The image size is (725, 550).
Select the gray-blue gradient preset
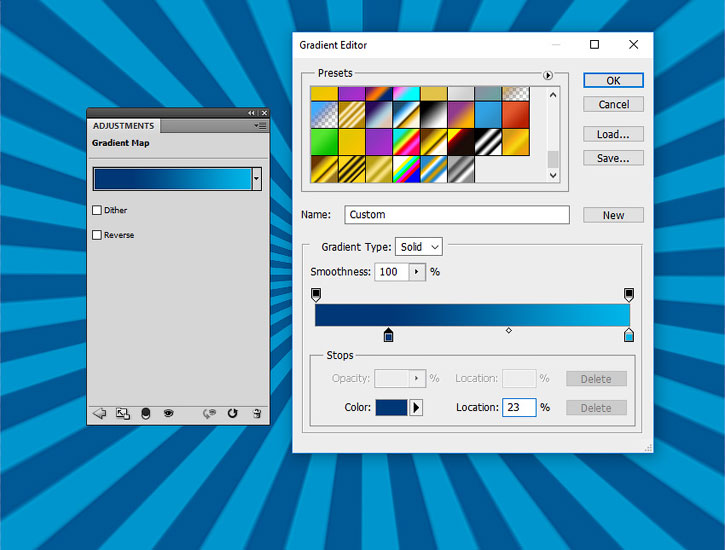click(488, 94)
